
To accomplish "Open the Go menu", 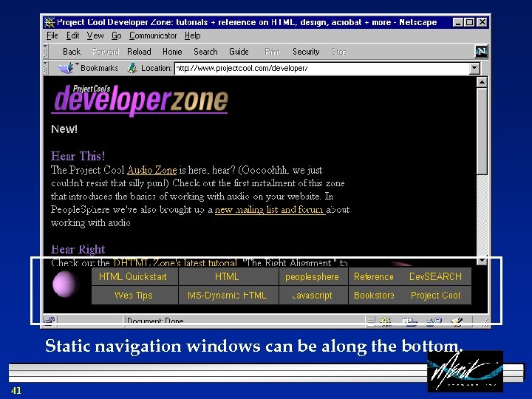I will (117, 35).
